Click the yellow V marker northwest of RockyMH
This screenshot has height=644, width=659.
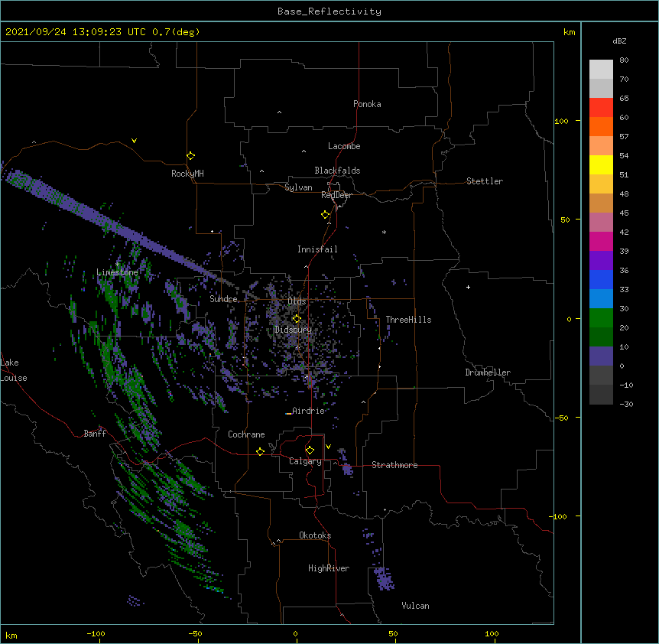click(134, 141)
